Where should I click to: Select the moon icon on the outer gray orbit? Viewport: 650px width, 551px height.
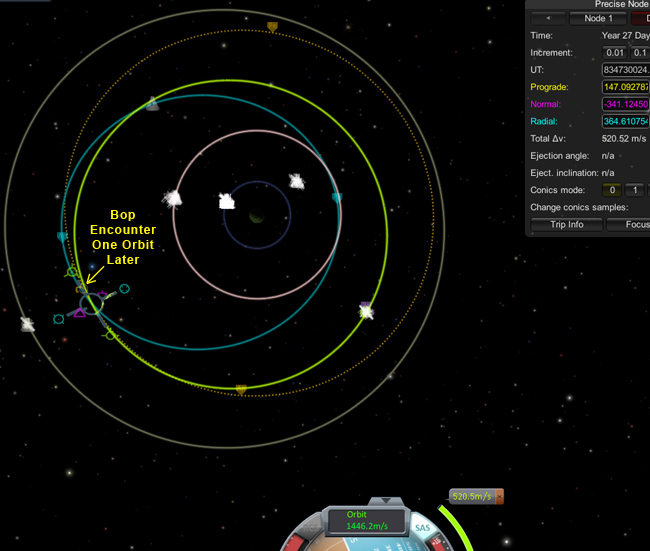pos(27,324)
